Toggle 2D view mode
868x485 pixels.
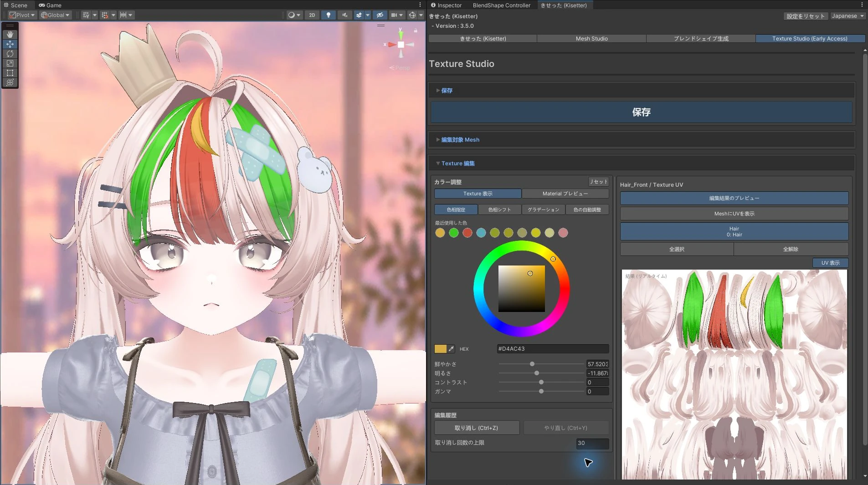(312, 15)
